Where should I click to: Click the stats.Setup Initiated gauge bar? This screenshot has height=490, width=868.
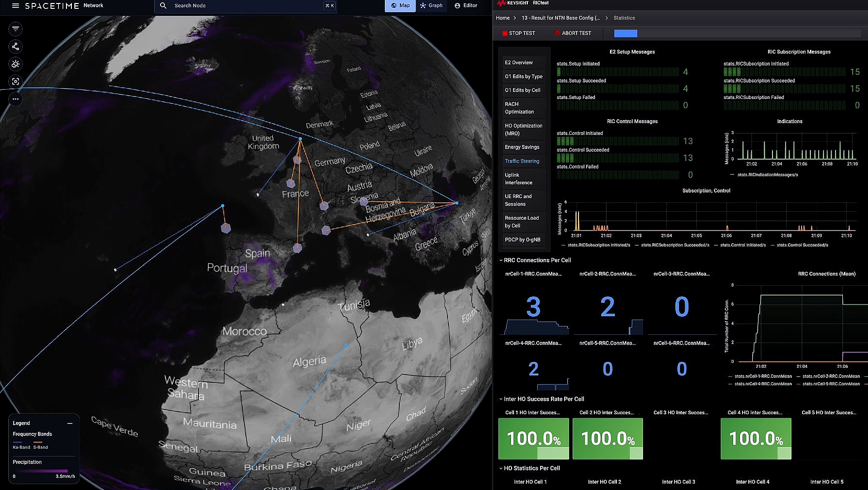coord(618,72)
